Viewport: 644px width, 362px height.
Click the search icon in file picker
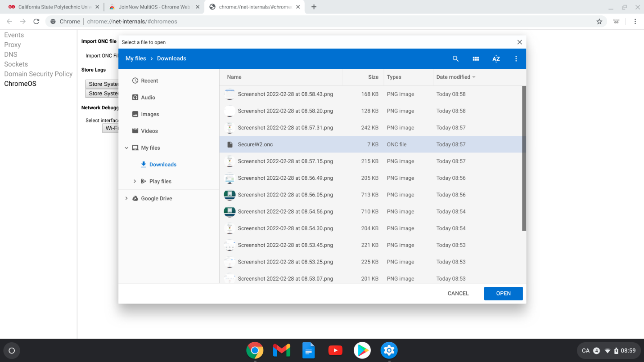pos(455,58)
